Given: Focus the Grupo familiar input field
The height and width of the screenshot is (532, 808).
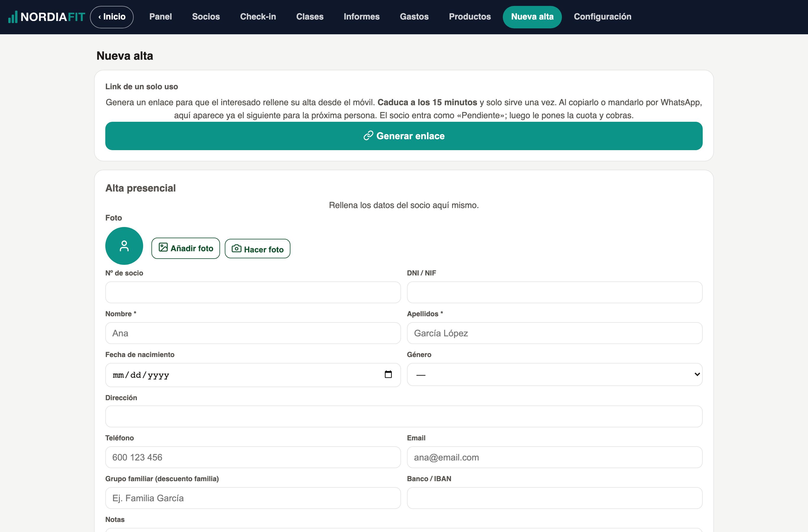Looking at the screenshot, I should click(253, 498).
